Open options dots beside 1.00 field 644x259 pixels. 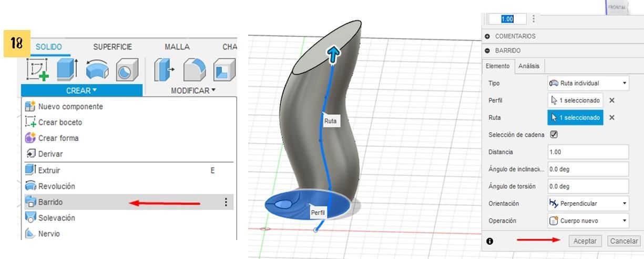[534, 19]
